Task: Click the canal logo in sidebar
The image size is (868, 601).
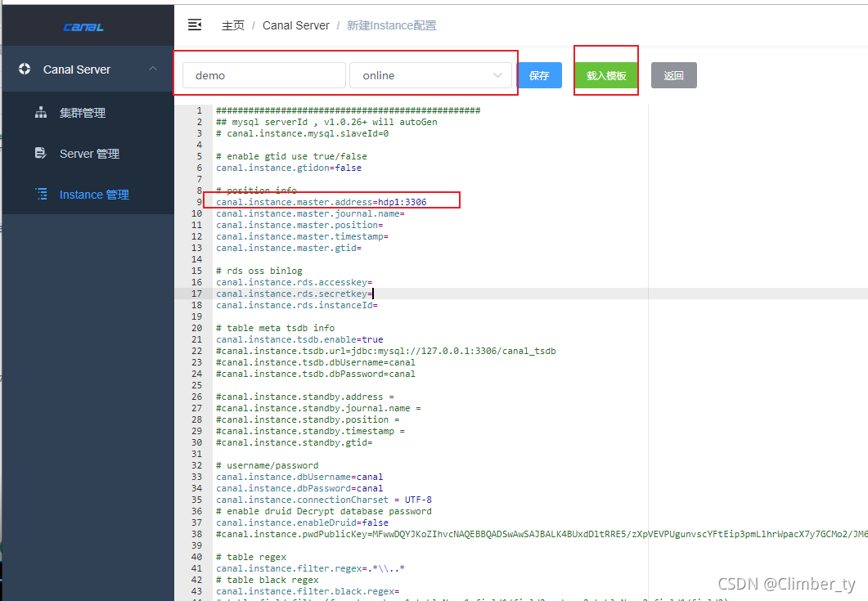Action: [83, 27]
